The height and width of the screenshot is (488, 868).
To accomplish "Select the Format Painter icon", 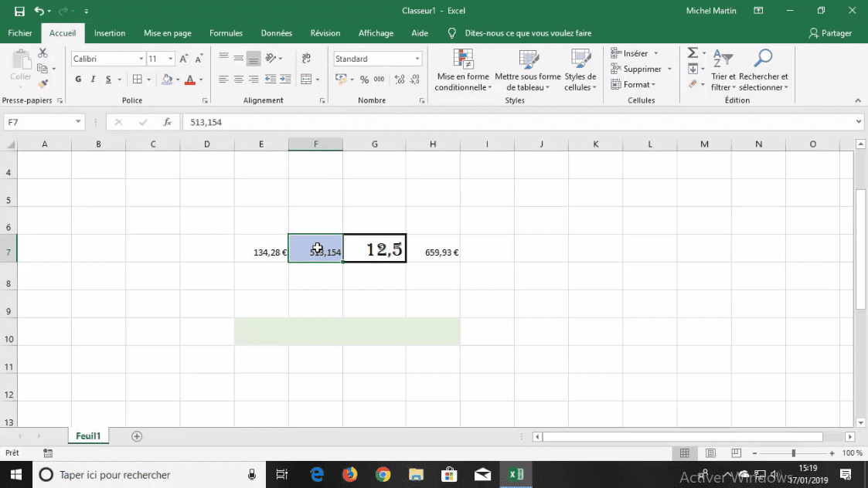I will [43, 83].
